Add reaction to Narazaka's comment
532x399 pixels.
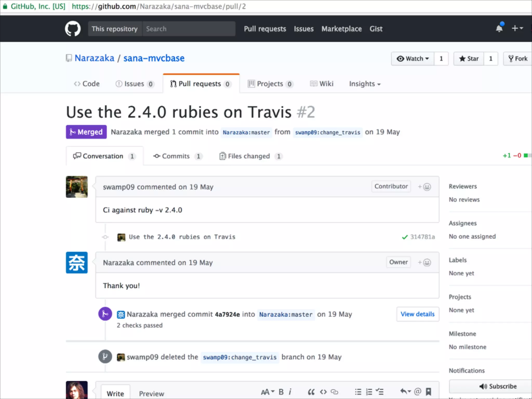click(424, 262)
